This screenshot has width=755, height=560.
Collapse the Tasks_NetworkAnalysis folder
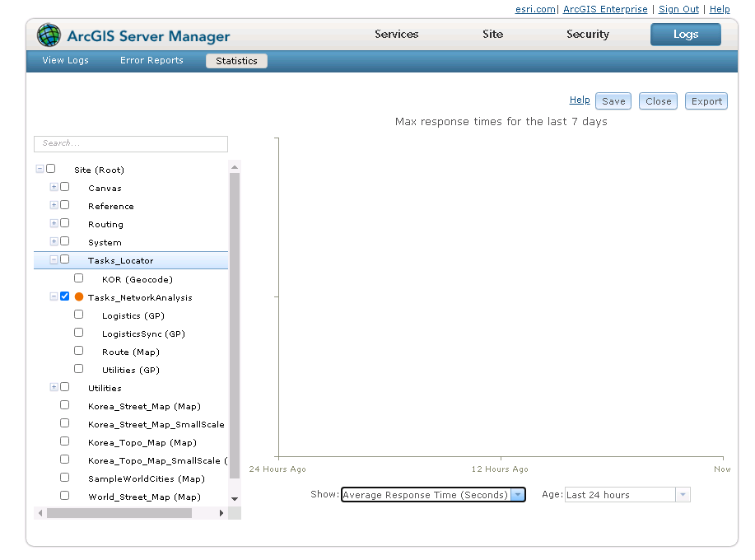coord(54,296)
